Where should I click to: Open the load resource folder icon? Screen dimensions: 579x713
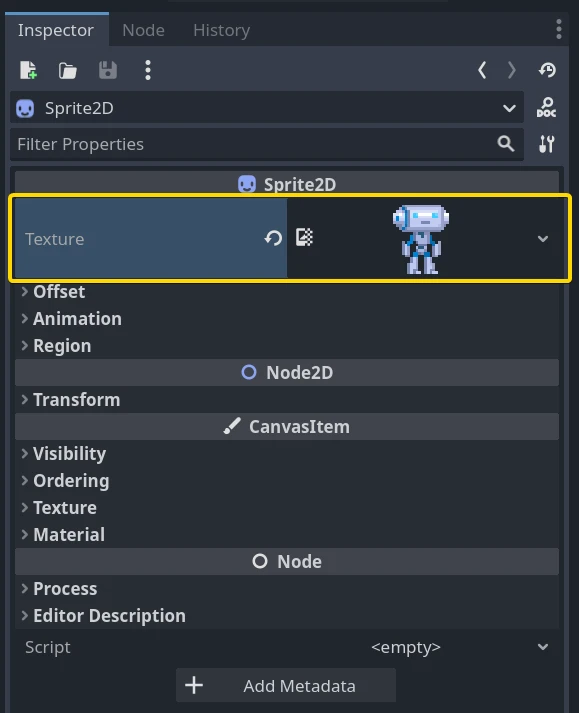pos(68,70)
